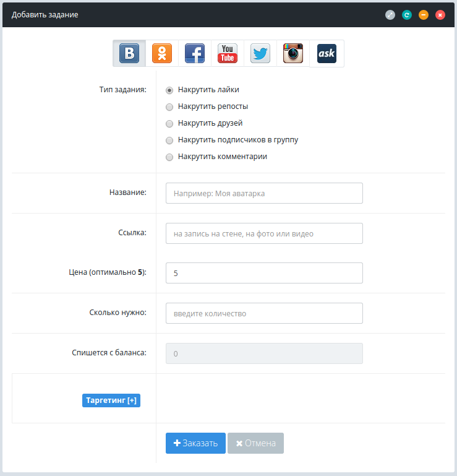Switch to the Facebook network icon
Viewport: 457px width, 476px height.
click(195, 53)
